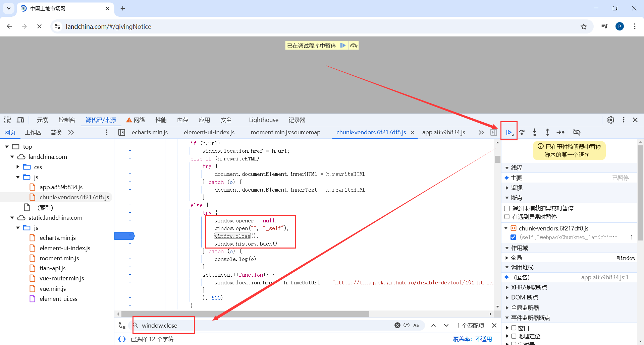Click the code editor horizontal scrollbar
This screenshot has height=345, width=644.
click(245, 314)
